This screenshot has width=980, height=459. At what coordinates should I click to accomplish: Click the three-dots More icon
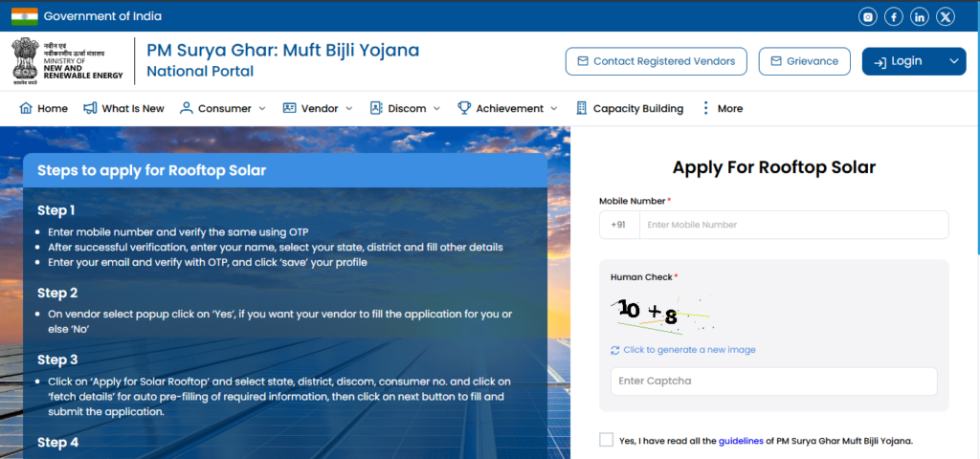[x=706, y=108]
